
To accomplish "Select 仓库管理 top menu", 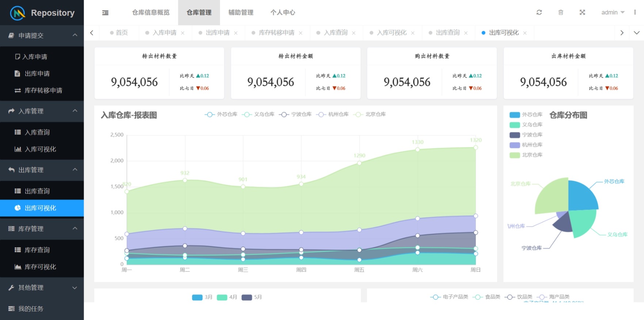I will [199, 12].
